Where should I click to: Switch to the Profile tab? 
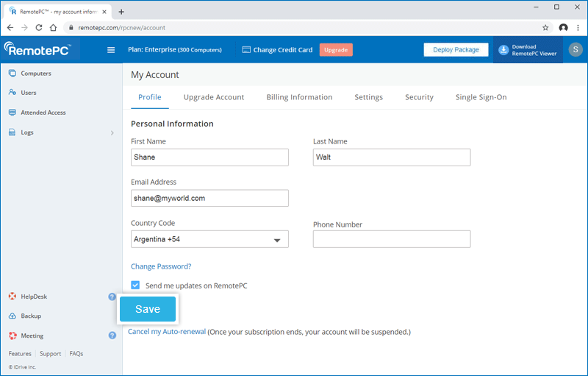click(150, 97)
